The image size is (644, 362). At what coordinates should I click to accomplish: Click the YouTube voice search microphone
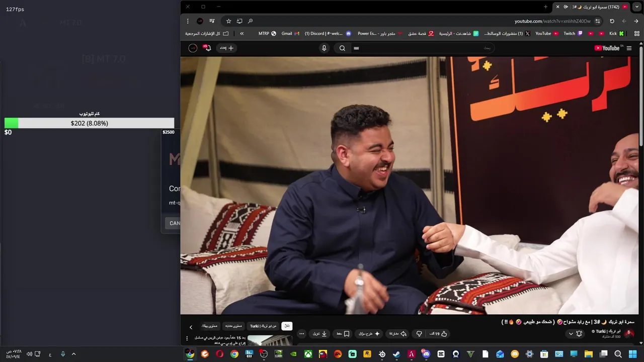324,48
